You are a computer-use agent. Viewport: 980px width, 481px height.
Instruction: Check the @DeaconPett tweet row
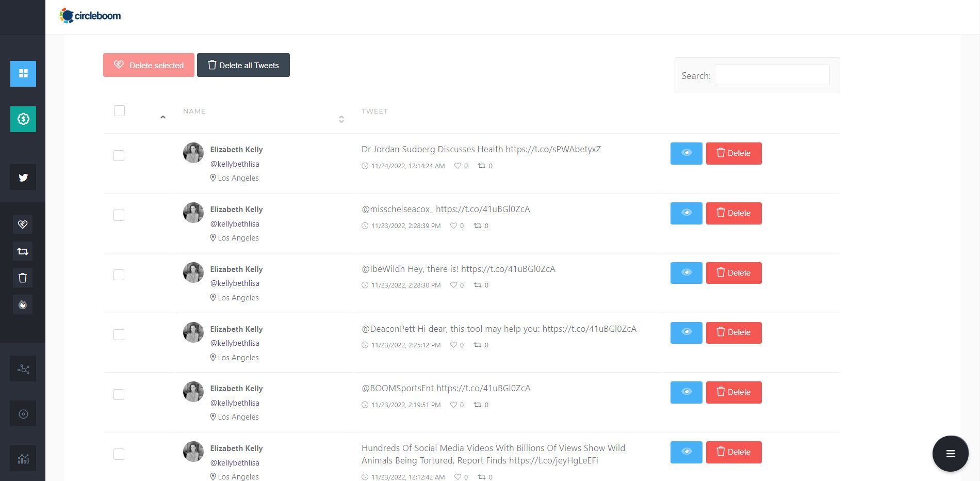[119, 334]
